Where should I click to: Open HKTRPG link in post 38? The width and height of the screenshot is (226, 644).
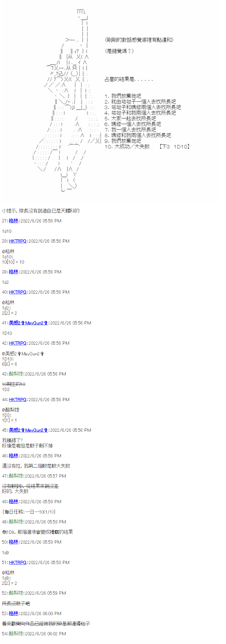click(18, 241)
